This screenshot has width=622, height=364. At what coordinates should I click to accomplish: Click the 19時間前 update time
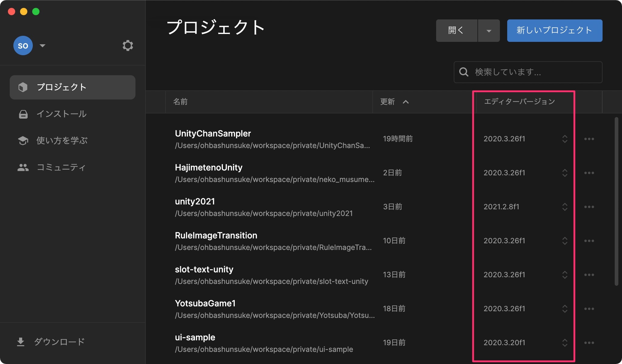coord(398,139)
